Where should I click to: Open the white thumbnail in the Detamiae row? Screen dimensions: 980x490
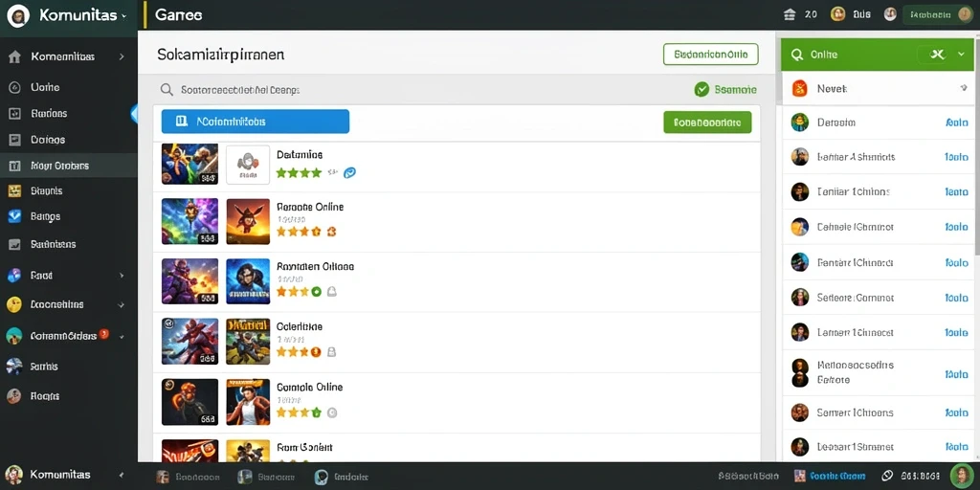click(x=248, y=165)
